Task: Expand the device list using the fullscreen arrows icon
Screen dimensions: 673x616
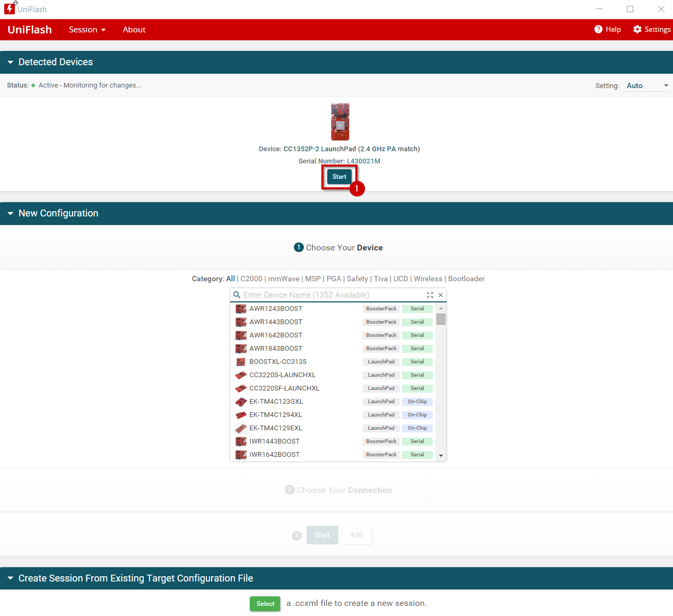Action: [x=430, y=294]
